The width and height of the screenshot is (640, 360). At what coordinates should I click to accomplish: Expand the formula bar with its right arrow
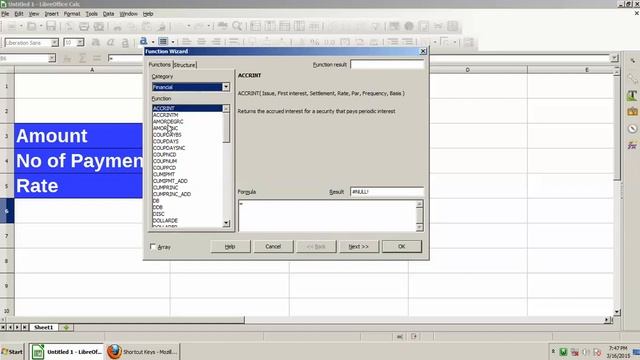point(614,58)
